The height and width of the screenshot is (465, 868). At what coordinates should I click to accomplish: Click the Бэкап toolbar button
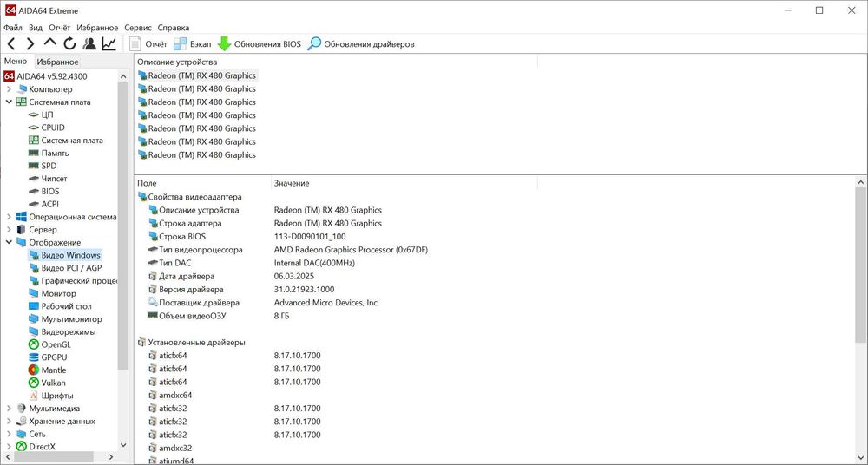click(x=192, y=43)
